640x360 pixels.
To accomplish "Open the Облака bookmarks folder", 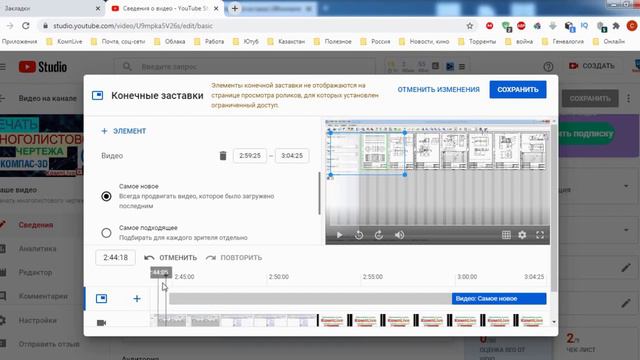I will tap(170, 41).
